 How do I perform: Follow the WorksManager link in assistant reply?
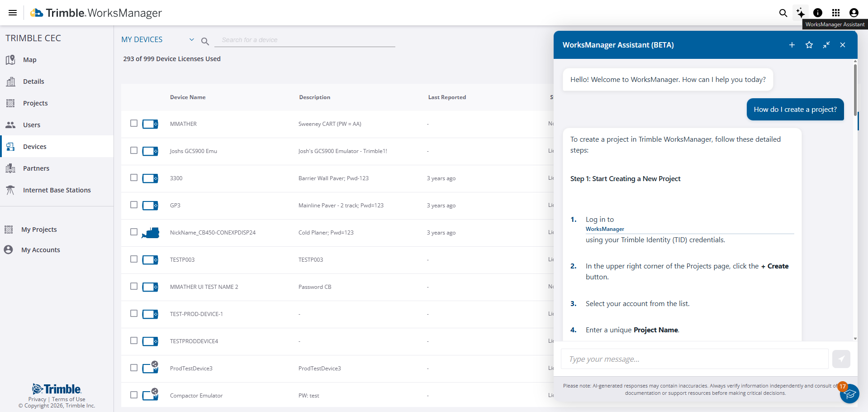605,229
